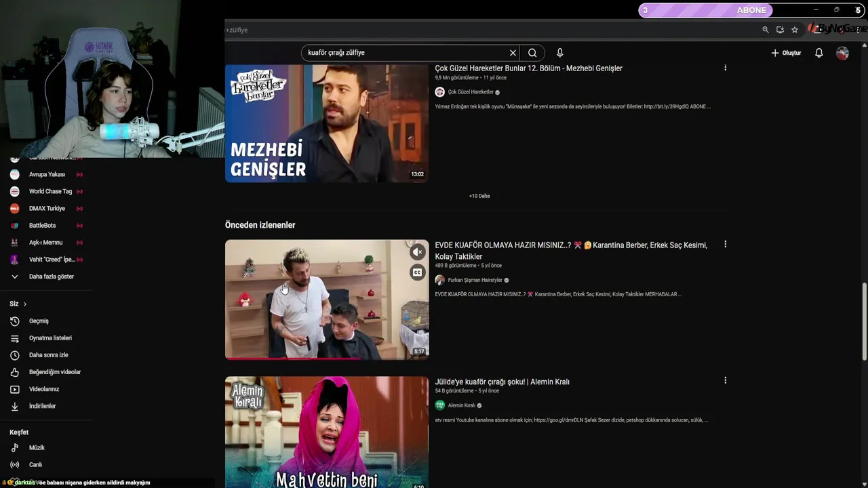868x488 pixels.
Task: Click the Oluştur create button
Action: [786, 53]
